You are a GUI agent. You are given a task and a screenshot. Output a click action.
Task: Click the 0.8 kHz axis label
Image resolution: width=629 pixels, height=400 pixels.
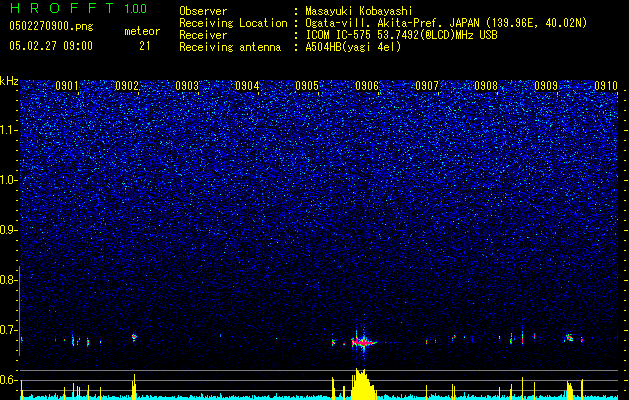point(8,280)
